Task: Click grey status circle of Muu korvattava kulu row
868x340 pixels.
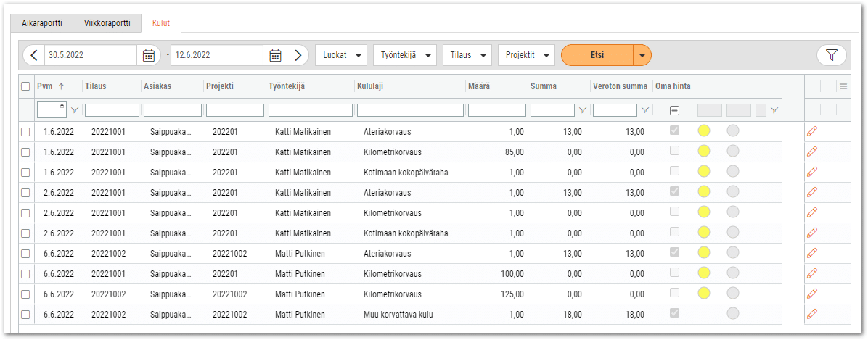Action: [733, 314]
